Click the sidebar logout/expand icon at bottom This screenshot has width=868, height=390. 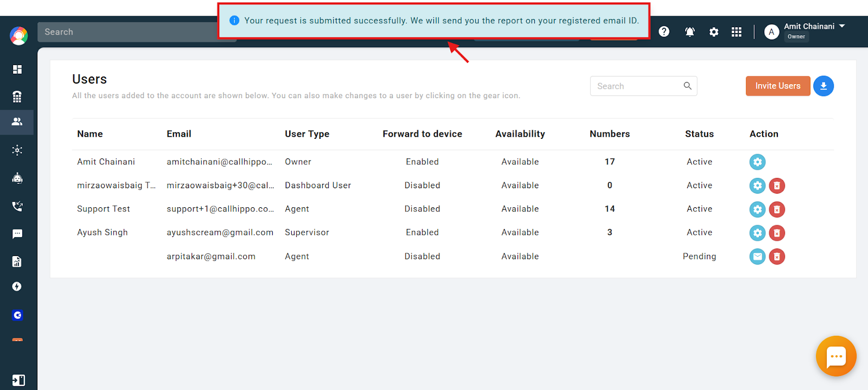pyautogui.click(x=18, y=380)
